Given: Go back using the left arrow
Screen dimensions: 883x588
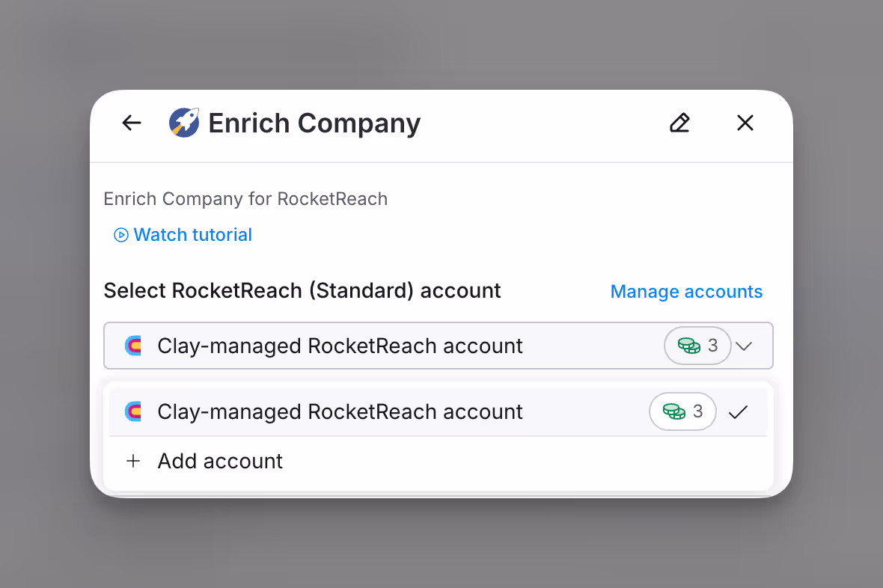Looking at the screenshot, I should (132, 123).
